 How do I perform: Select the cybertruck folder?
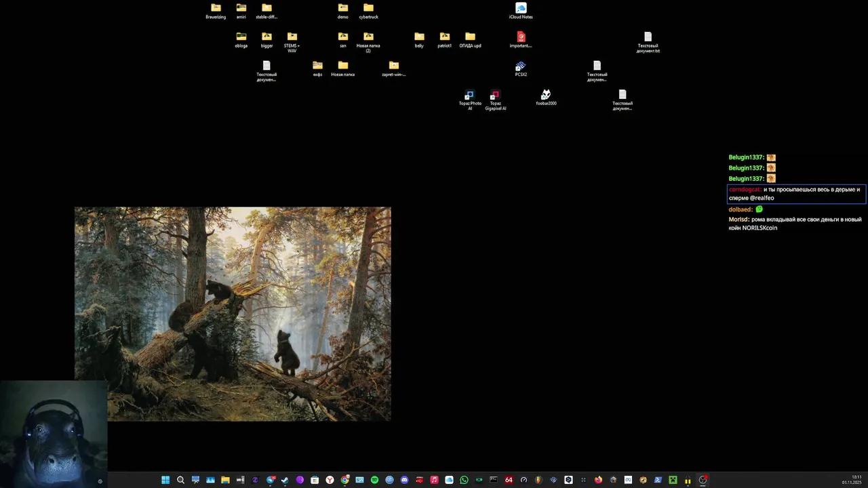click(368, 11)
